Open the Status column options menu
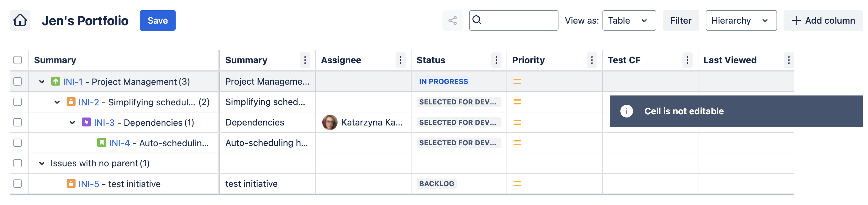The width and height of the screenshot is (868, 205). [x=496, y=60]
